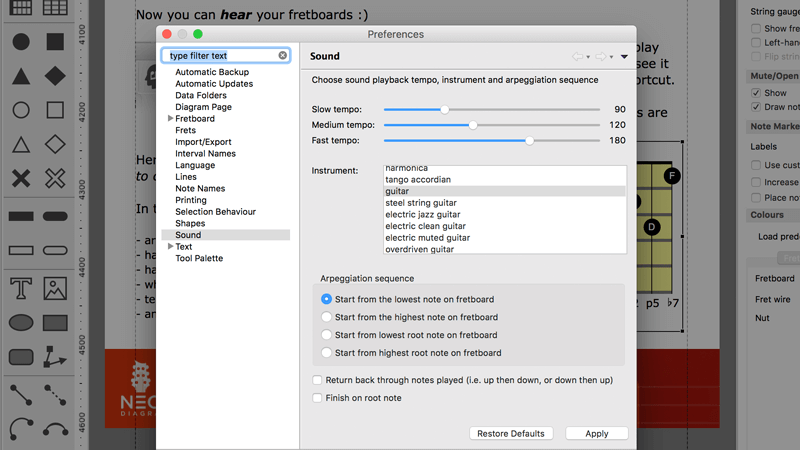This screenshot has height=450, width=800.
Task: Open Tool Palette preferences page
Action: pos(199,258)
